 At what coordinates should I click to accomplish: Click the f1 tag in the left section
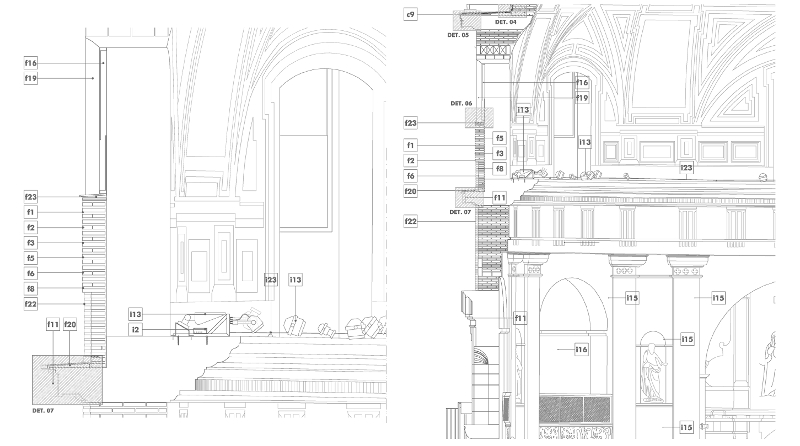(x=31, y=212)
